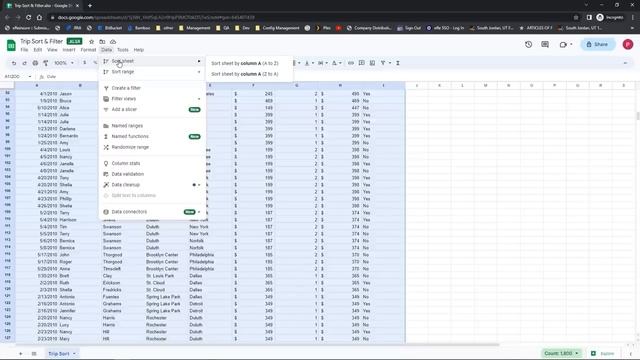640x360 pixels.
Task: Open the Edit menu
Action: point(38,50)
